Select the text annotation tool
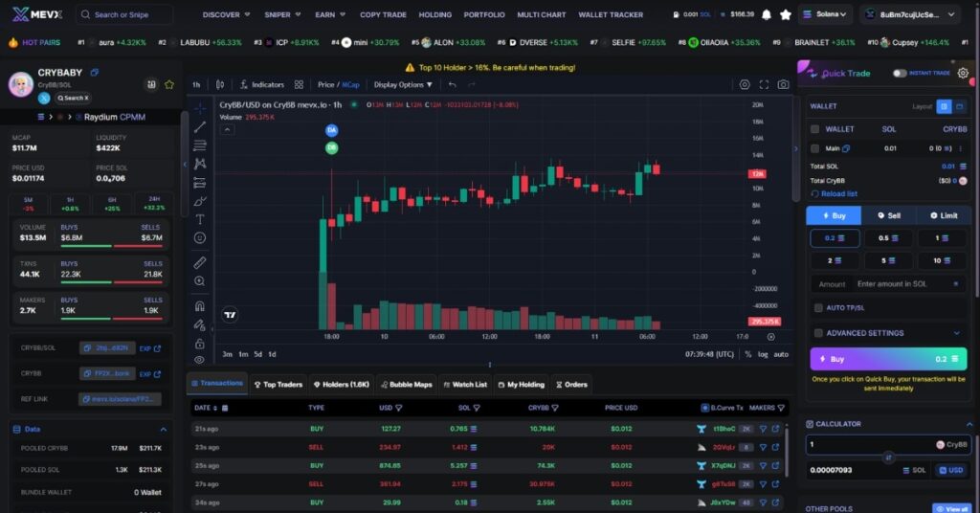The height and width of the screenshot is (513, 980). (x=199, y=219)
